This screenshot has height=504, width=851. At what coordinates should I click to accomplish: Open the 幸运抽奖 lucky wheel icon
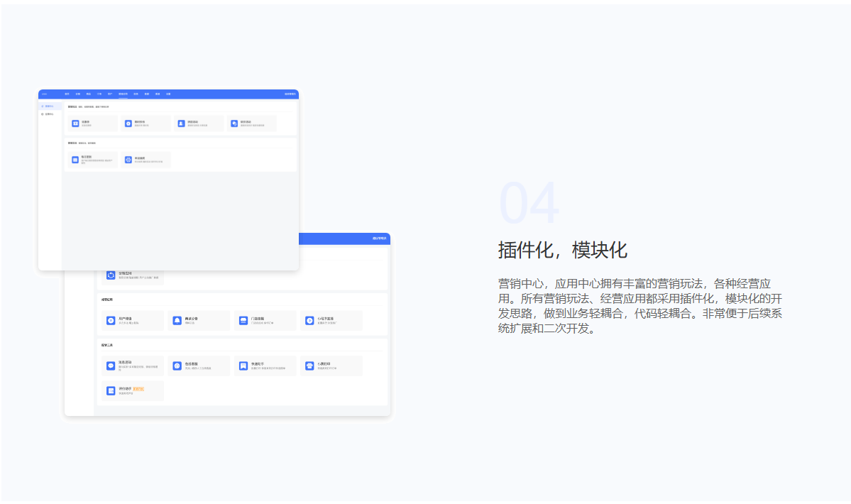(x=128, y=160)
